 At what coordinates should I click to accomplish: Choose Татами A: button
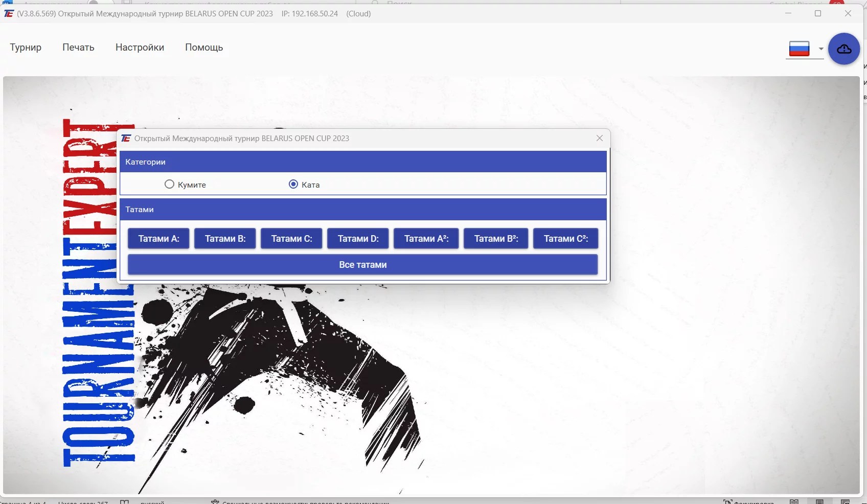coord(158,239)
